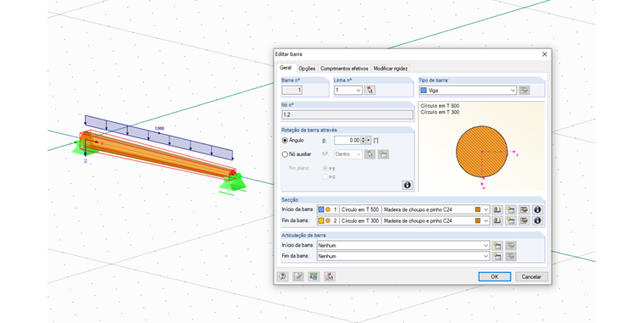
Task: Open units and decimals icon at dialog bottom
Action: pyautogui.click(x=314, y=276)
